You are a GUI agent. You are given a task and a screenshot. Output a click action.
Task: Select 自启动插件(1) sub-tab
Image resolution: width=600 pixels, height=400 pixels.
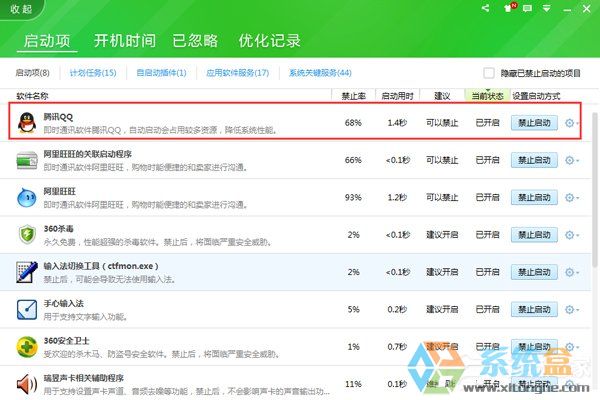tap(161, 73)
